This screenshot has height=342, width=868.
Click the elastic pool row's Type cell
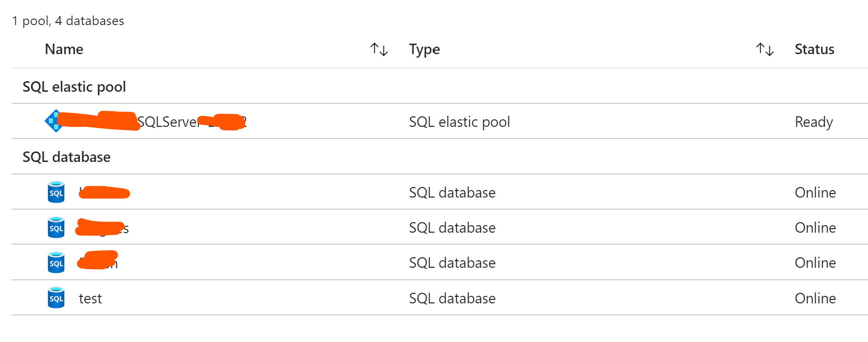click(459, 122)
